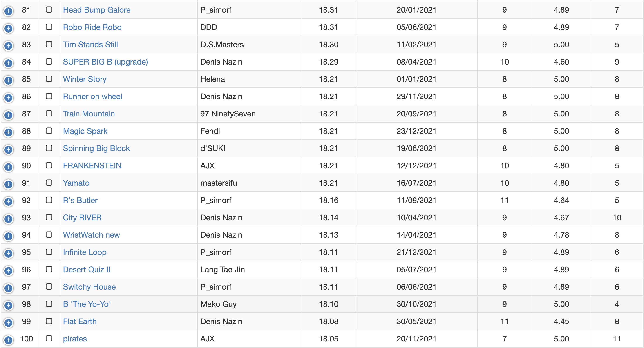Screen dimensions: 644x348
Task: Open row 93 plus icon
Action: click(x=9, y=219)
